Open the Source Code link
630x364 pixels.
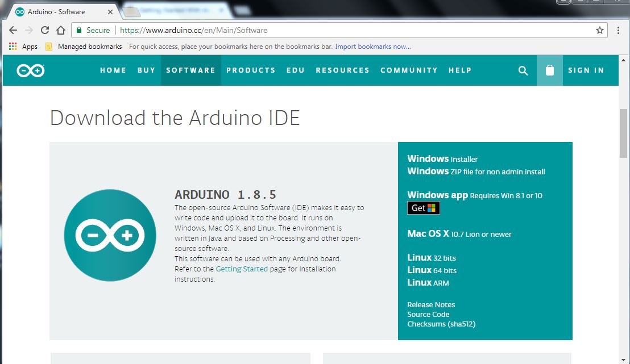(x=428, y=314)
